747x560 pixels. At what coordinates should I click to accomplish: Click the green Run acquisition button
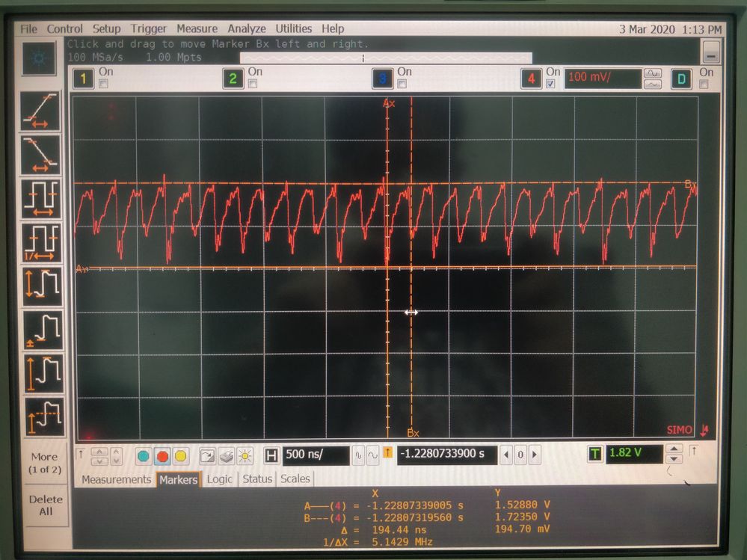click(144, 456)
